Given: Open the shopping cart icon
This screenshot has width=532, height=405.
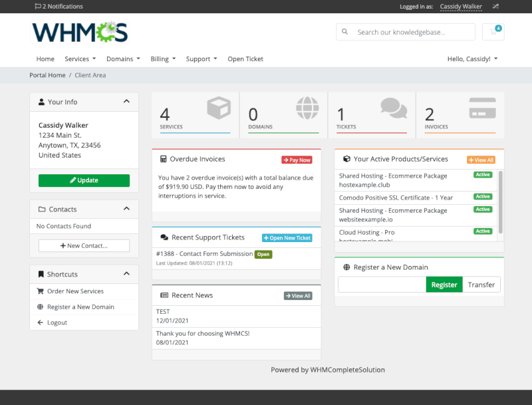Looking at the screenshot, I should (x=493, y=32).
